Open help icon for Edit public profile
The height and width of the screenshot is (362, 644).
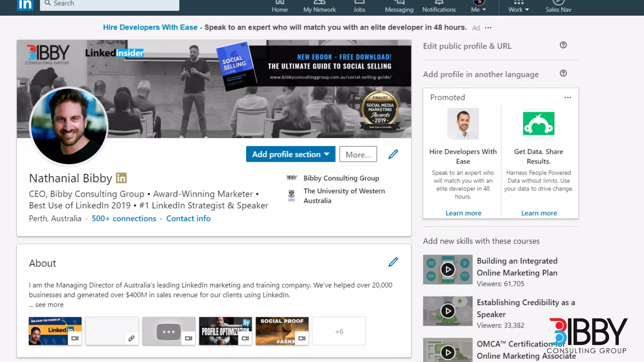[x=563, y=45]
